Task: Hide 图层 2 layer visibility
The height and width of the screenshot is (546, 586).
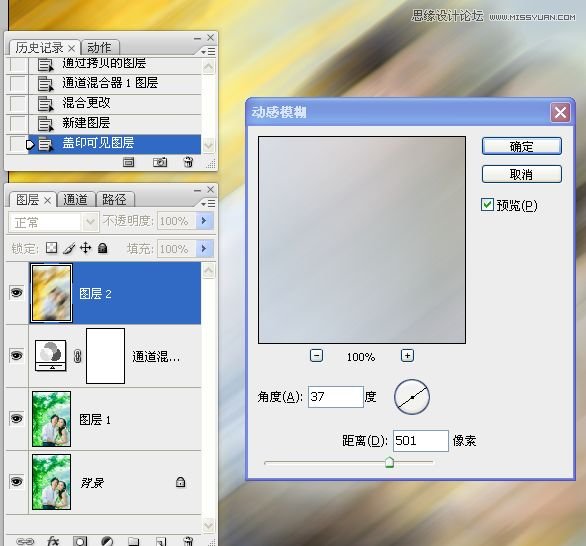Action: pos(16,292)
